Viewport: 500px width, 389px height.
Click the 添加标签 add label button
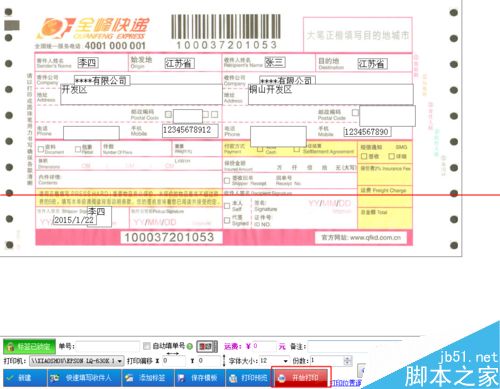click(148, 378)
